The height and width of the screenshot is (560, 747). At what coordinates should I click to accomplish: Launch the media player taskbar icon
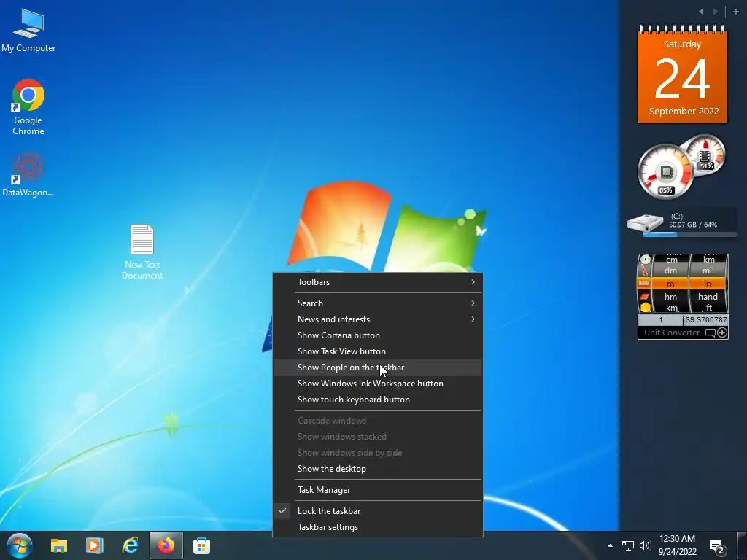click(94, 545)
